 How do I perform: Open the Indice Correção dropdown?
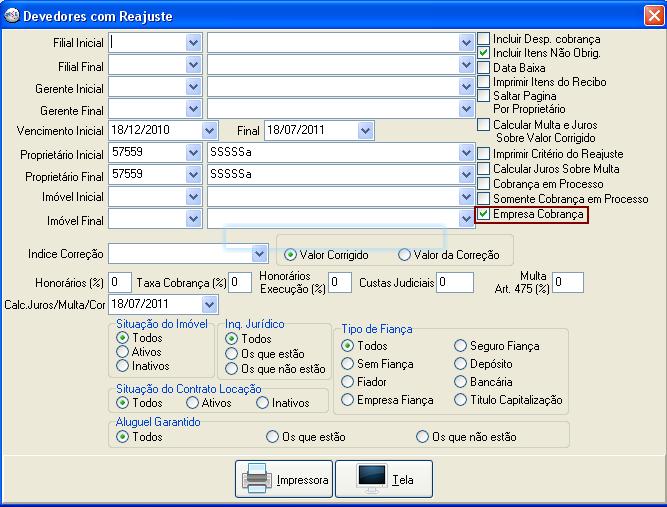pyautogui.click(x=259, y=253)
